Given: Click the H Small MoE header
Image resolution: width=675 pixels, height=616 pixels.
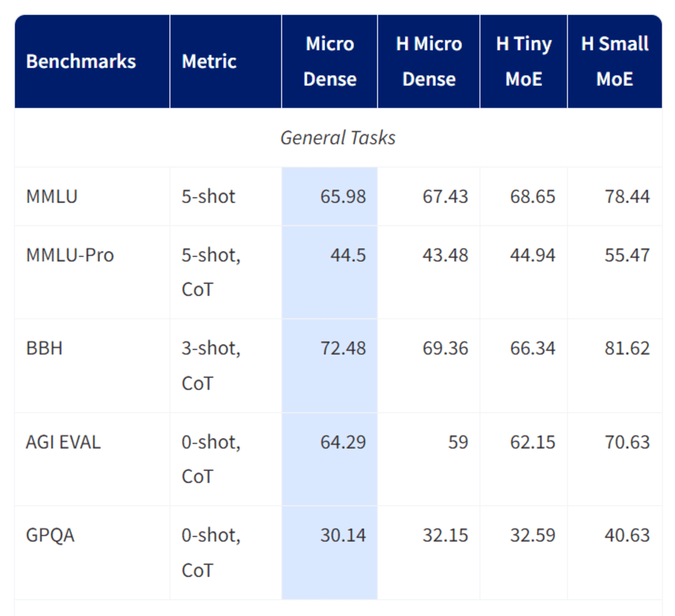Looking at the screenshot, I should click(615, 61).
